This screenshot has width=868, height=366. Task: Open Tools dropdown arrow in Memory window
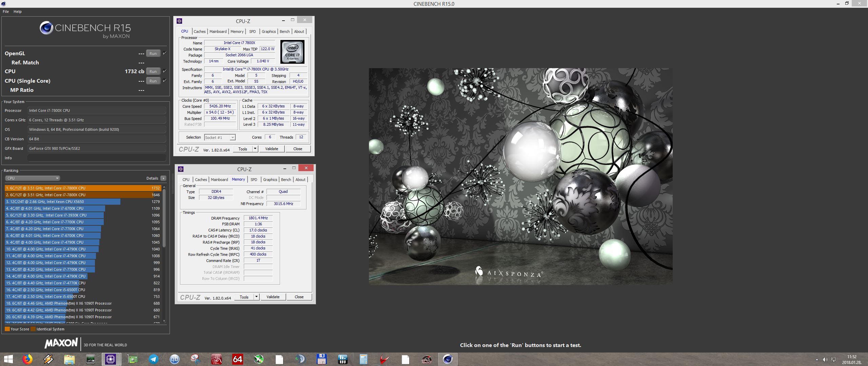(256, 297)
